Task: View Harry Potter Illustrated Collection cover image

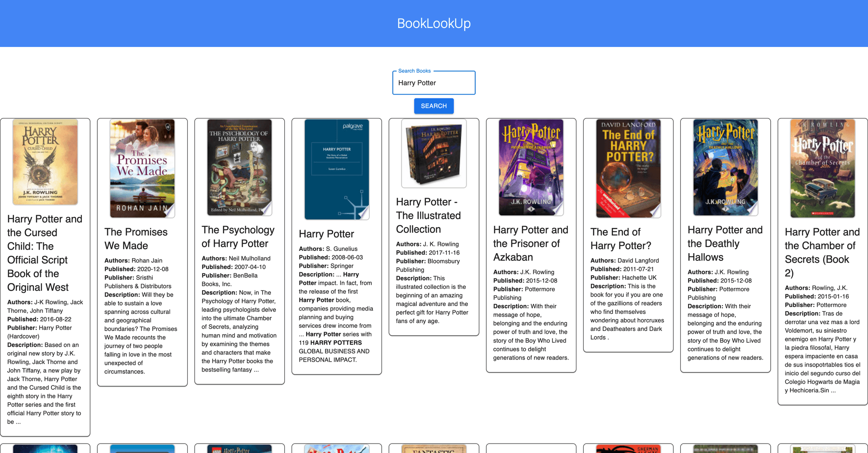Action: [434, 153]
